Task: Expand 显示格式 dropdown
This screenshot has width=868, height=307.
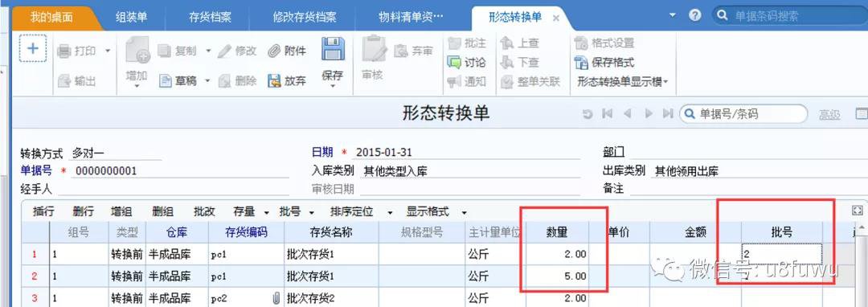Action: point(464,212)
